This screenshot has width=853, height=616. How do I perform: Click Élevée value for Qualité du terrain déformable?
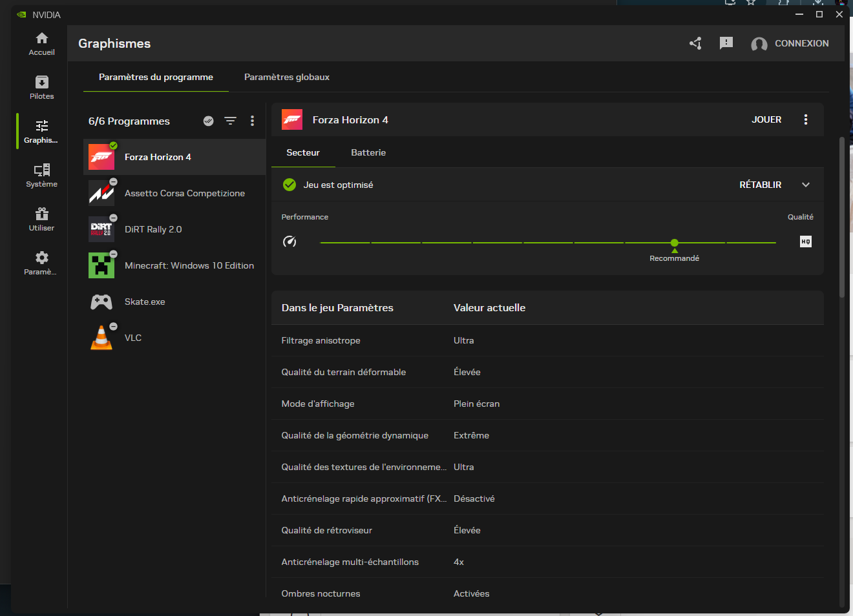tap(467, 372)
